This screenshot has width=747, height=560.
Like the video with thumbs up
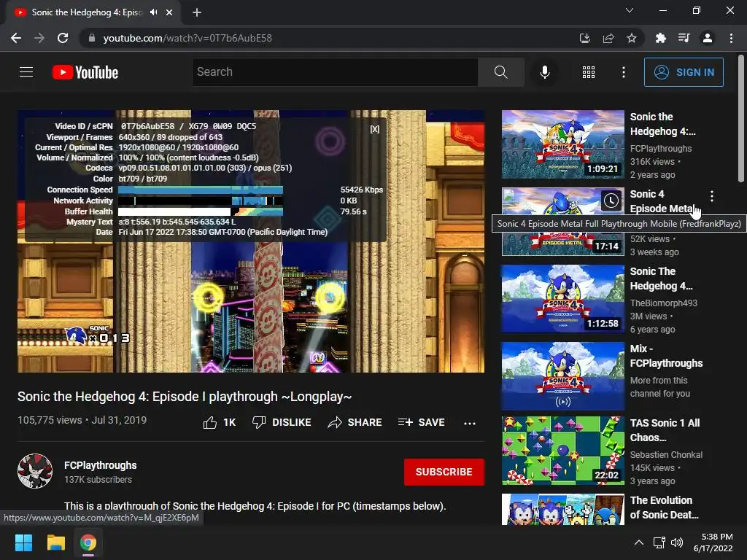point(219,422)
